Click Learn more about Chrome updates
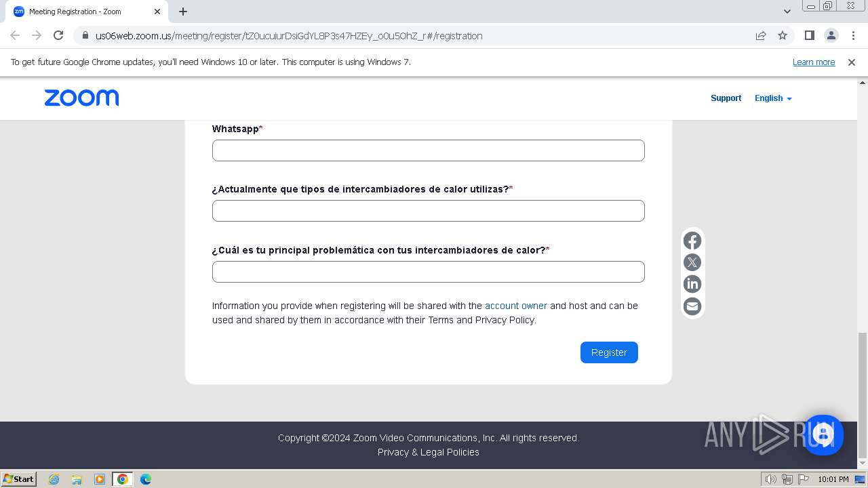 (x=814, y=62)
